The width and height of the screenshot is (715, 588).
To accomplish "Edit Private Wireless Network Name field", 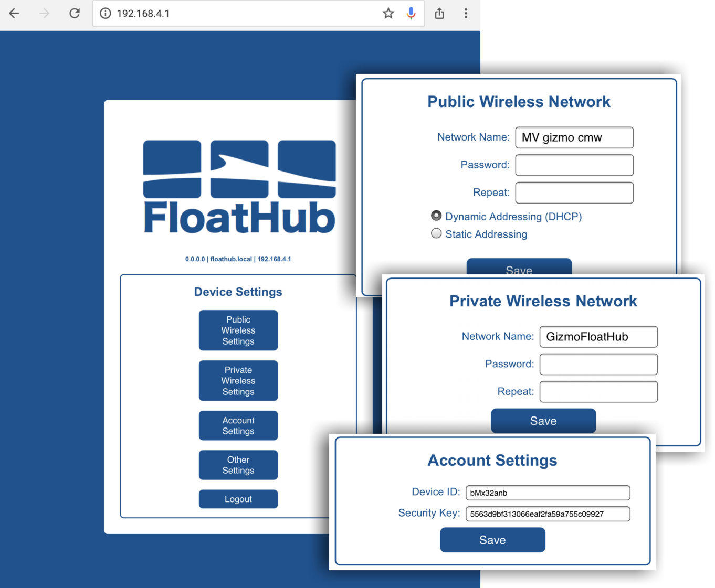I will coord(598,337).
